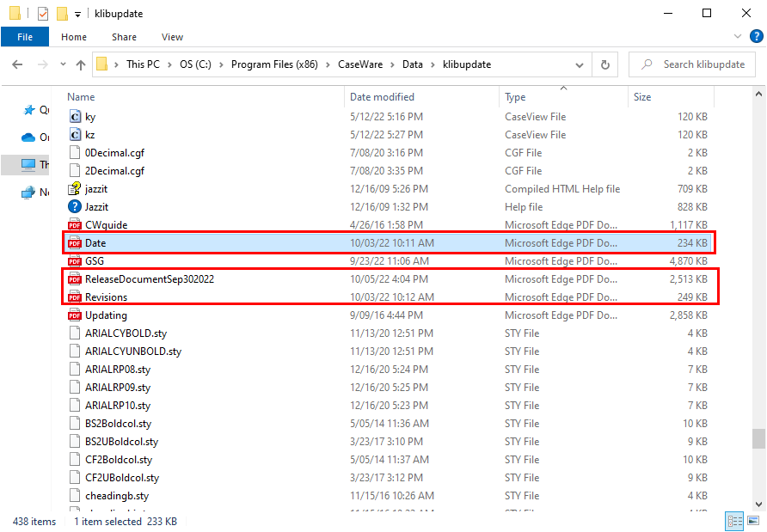
Task: Click the PDF icon for Date
Action: 75,243
